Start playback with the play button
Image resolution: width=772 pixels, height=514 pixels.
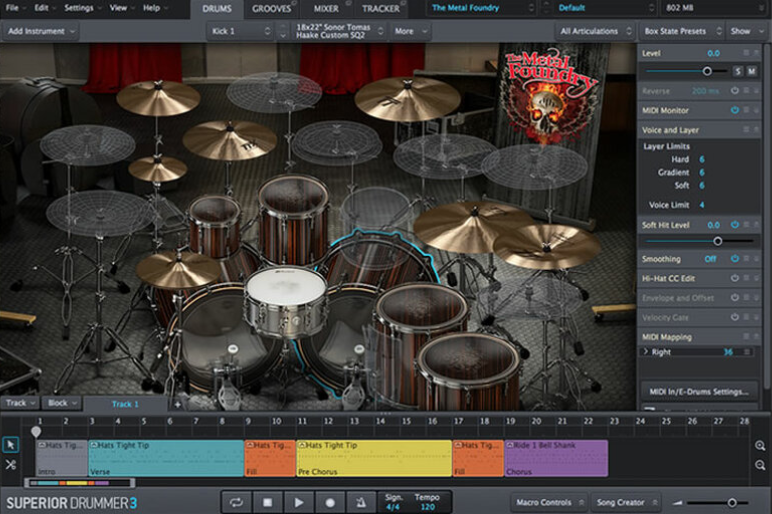[x=298, y=502]
